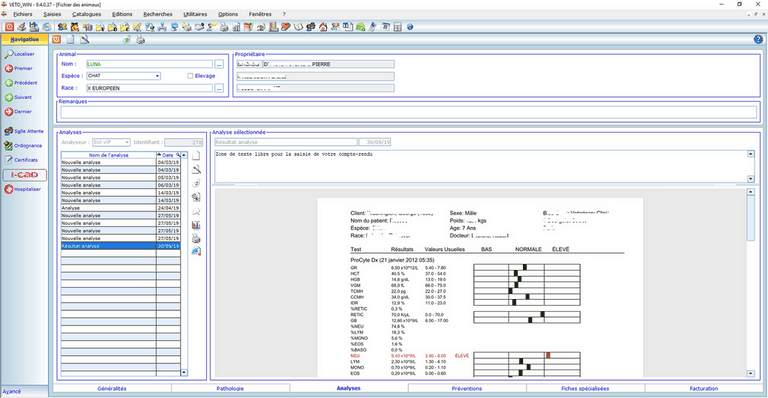Select Nouvelle analyse row dated 06/03/19
Viewport: 768px width, 398px height.
point(120,185)
